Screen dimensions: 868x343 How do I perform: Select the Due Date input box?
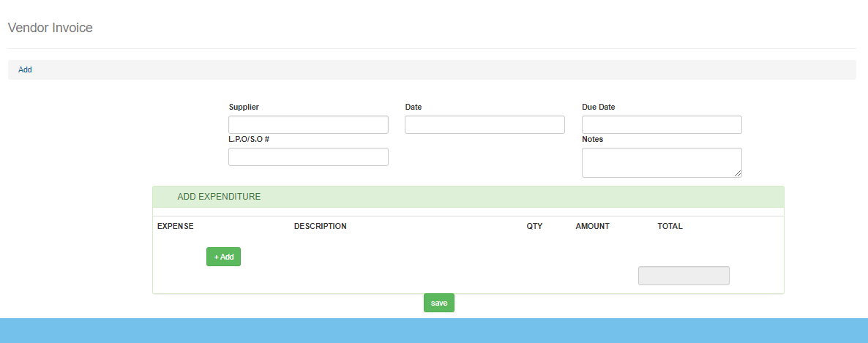662,125
